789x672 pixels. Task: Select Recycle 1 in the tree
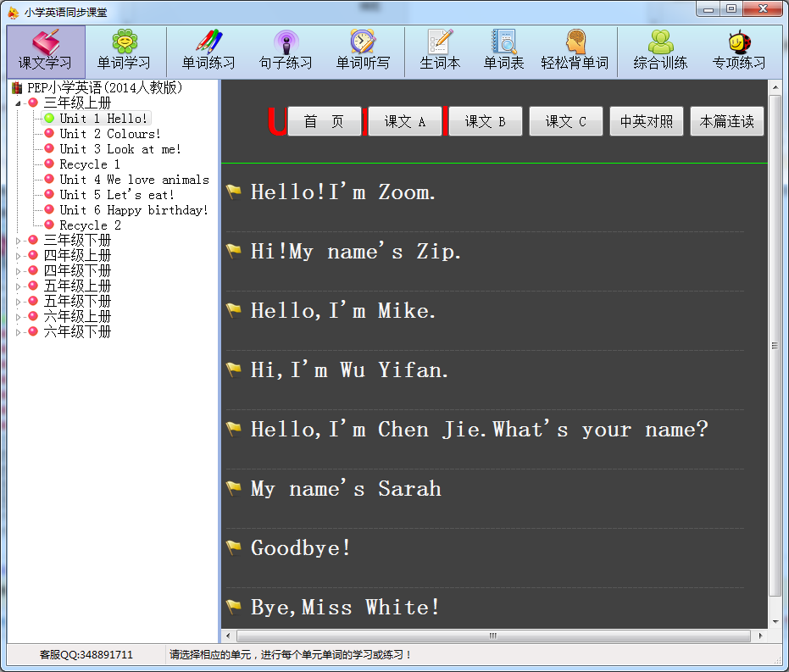[89, 164]
